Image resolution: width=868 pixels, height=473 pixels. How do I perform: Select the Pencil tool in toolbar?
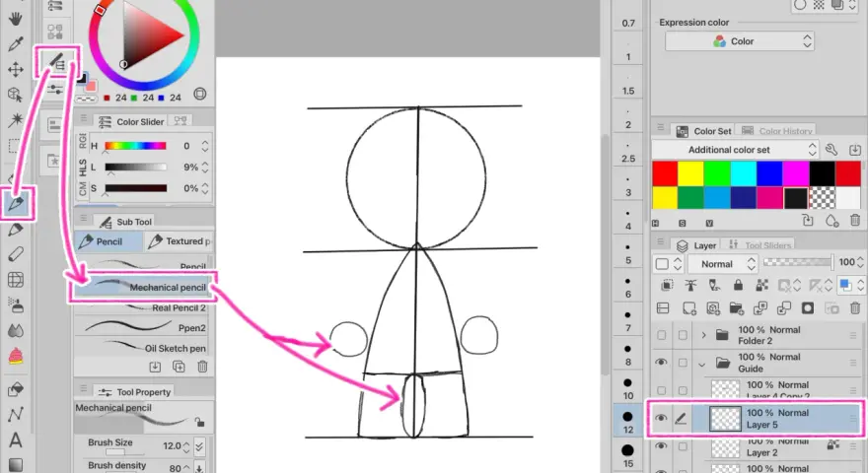[16, 204]
